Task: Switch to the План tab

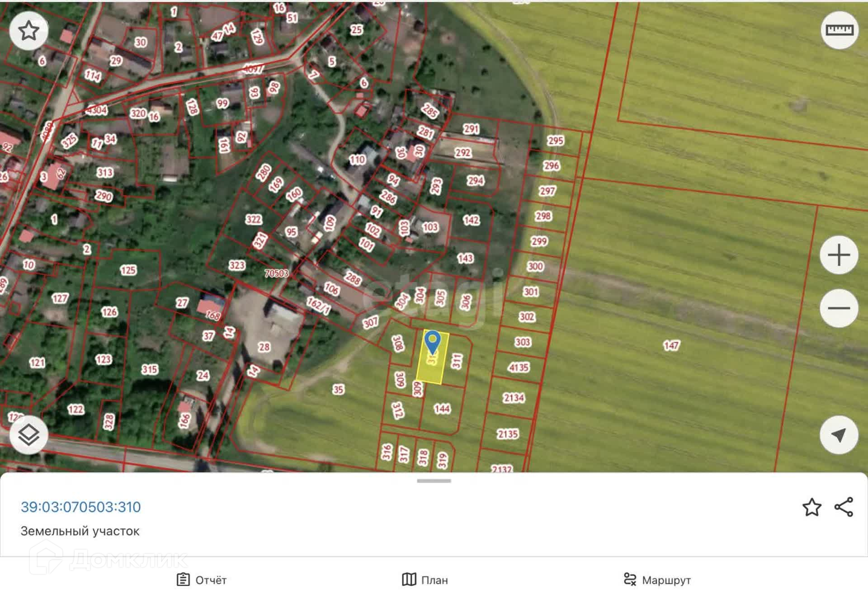Action: [x=425, y=580]
